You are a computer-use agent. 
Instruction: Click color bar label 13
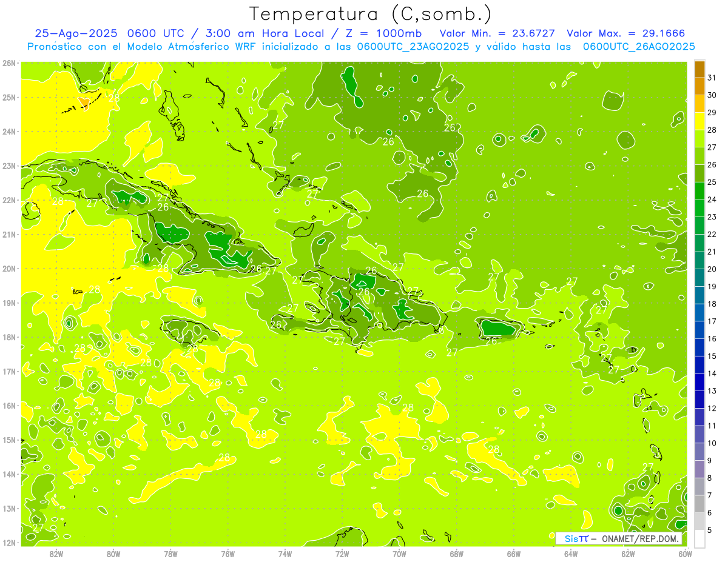coord(712,391)
